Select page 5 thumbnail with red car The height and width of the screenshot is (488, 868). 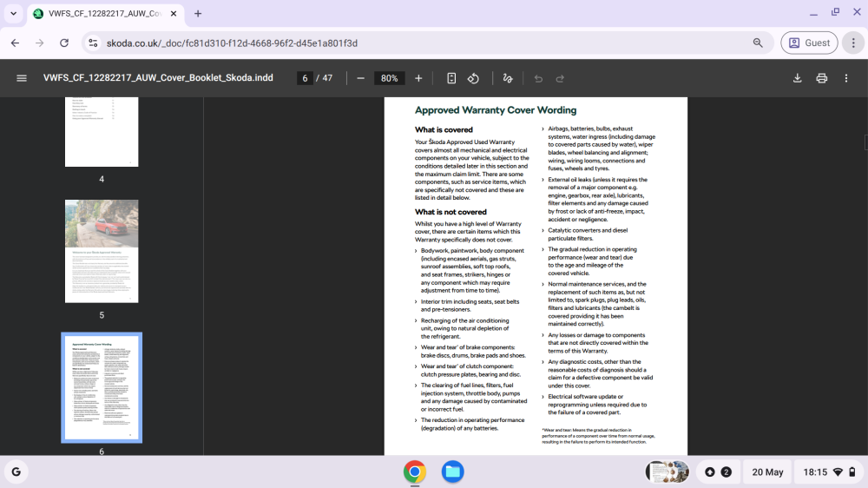(x=102, y=251)
